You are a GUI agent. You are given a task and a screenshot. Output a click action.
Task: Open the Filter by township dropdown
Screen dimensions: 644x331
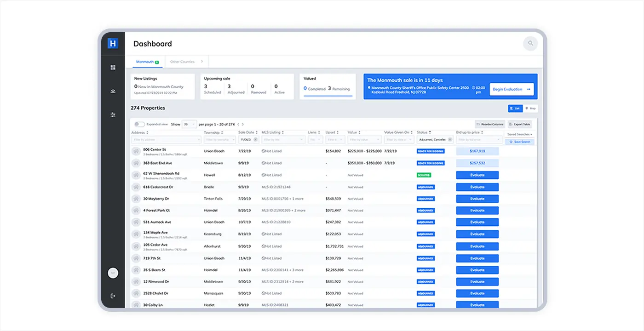tap(219, 139)
